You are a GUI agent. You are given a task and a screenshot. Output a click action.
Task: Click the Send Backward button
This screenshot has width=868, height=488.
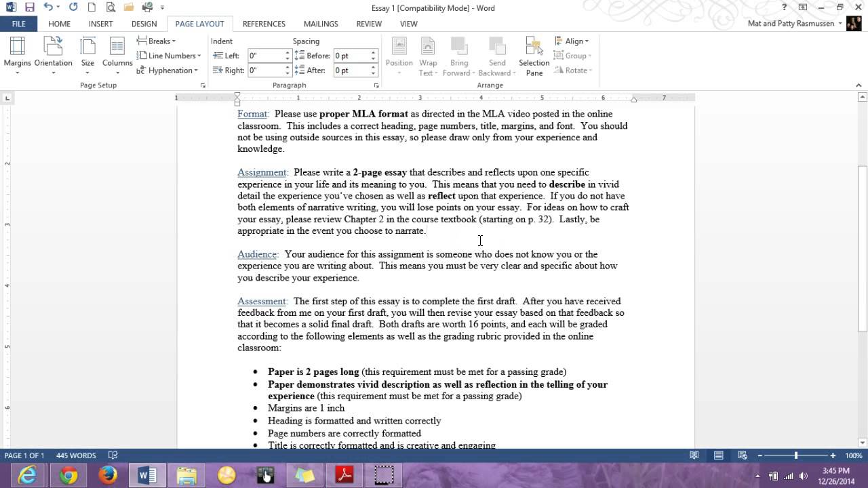(x=497, y=56)
